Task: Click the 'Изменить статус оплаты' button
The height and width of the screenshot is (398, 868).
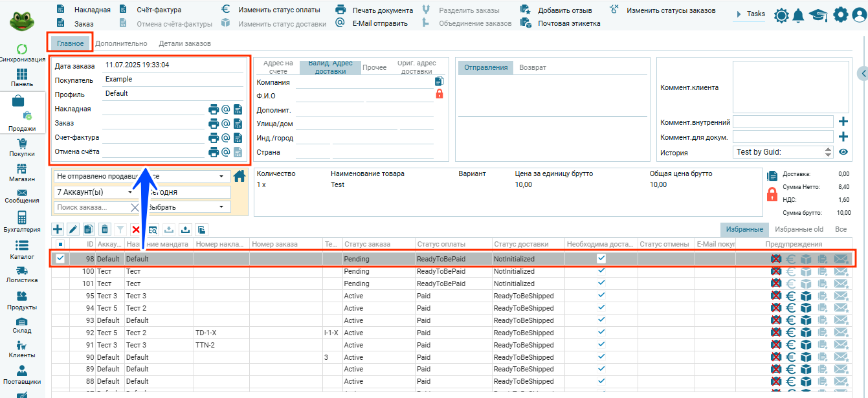Action: 272,10
